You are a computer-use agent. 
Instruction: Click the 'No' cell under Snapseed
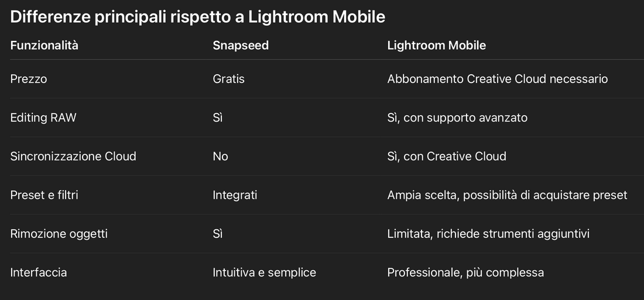click(x=220, y=156)
